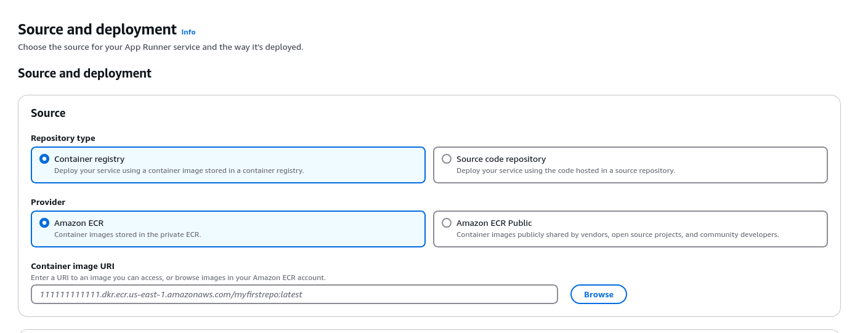
Task: Select the Container registry radio button
Action: coord(44,159)
